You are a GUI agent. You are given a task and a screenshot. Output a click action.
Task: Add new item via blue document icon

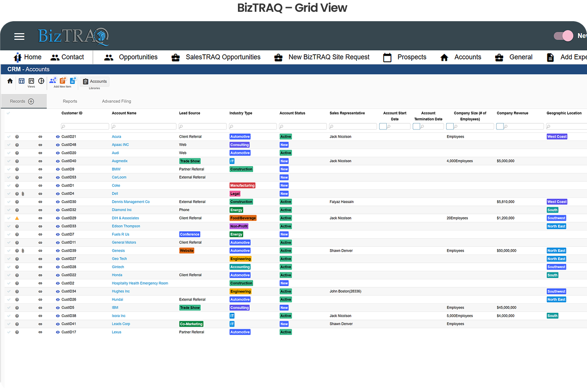click(73, 81)
